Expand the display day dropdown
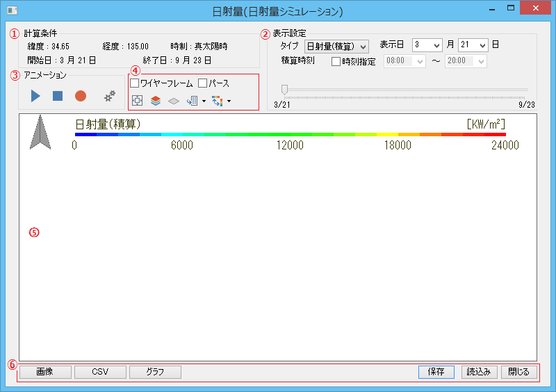 473,44
